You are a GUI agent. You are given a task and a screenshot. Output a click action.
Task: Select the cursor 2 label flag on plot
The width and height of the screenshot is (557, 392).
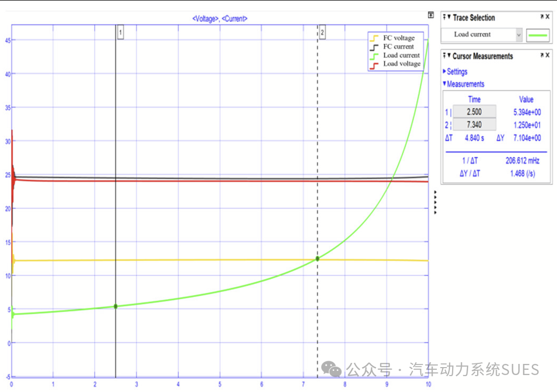322,32
